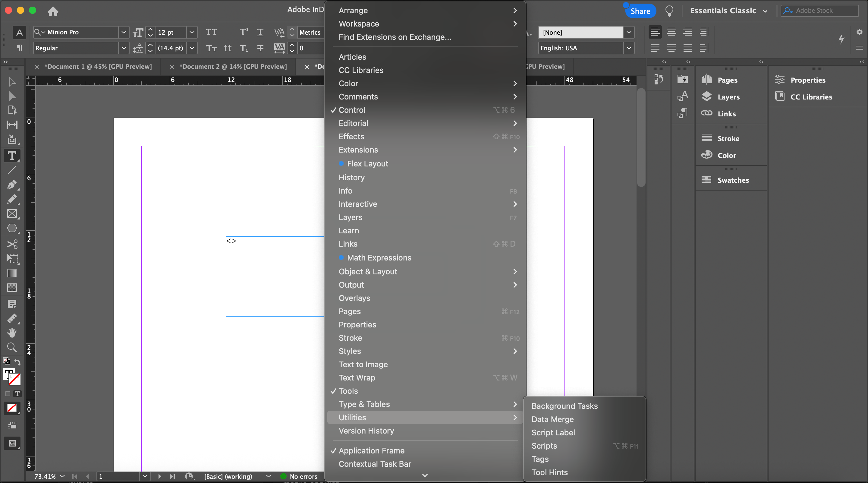
Task: Select the Scissors tool
Action: [12, 244]
